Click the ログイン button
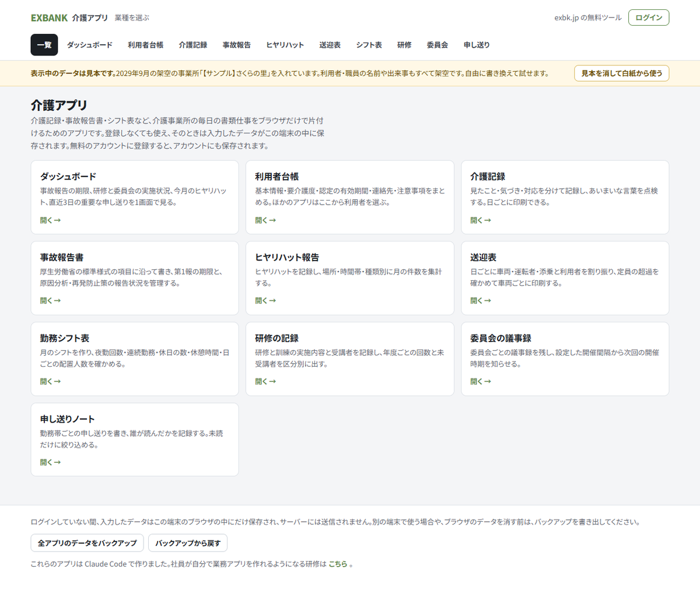Viewport: 700px width, 601px height. [x=649, y=17]
